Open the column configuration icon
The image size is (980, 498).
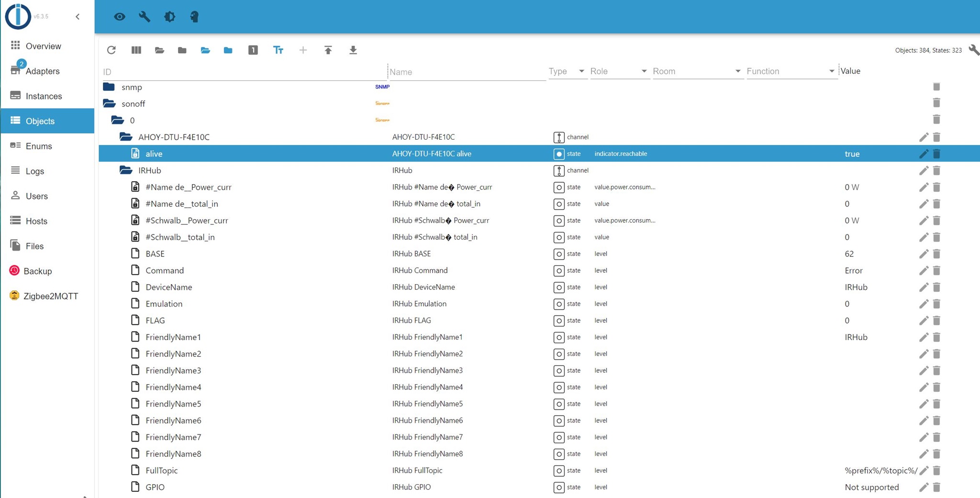(x=136, y=50)
